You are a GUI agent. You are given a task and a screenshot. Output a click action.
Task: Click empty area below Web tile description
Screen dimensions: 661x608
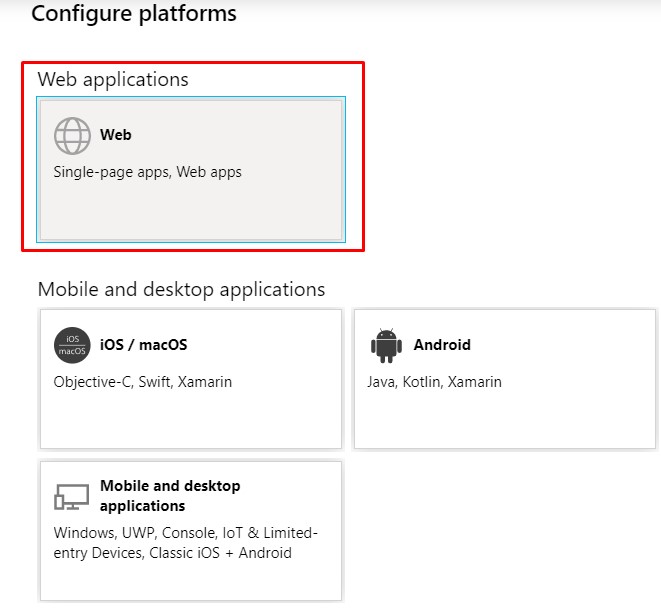[191, 211]
